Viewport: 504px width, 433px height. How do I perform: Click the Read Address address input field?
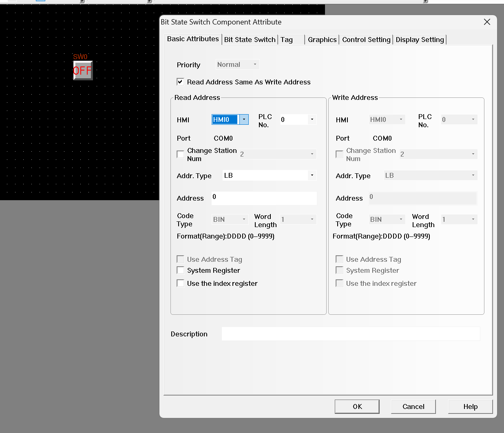tap(264, 198)
